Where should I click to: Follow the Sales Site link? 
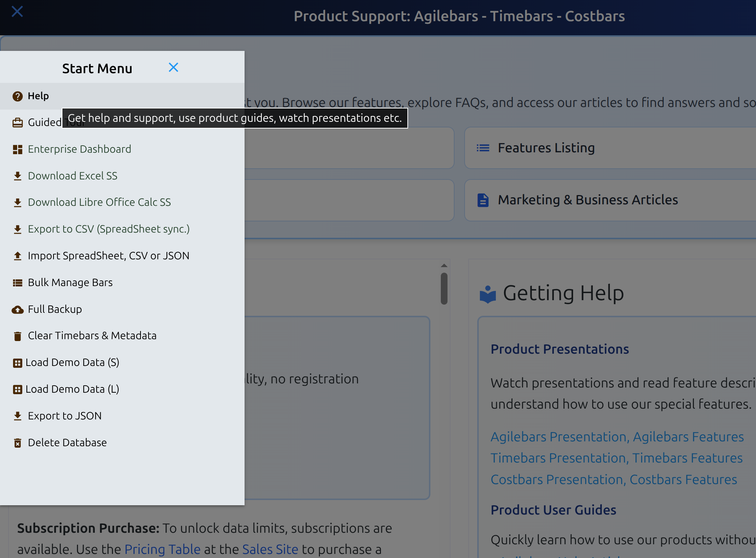tap(270, 549)
